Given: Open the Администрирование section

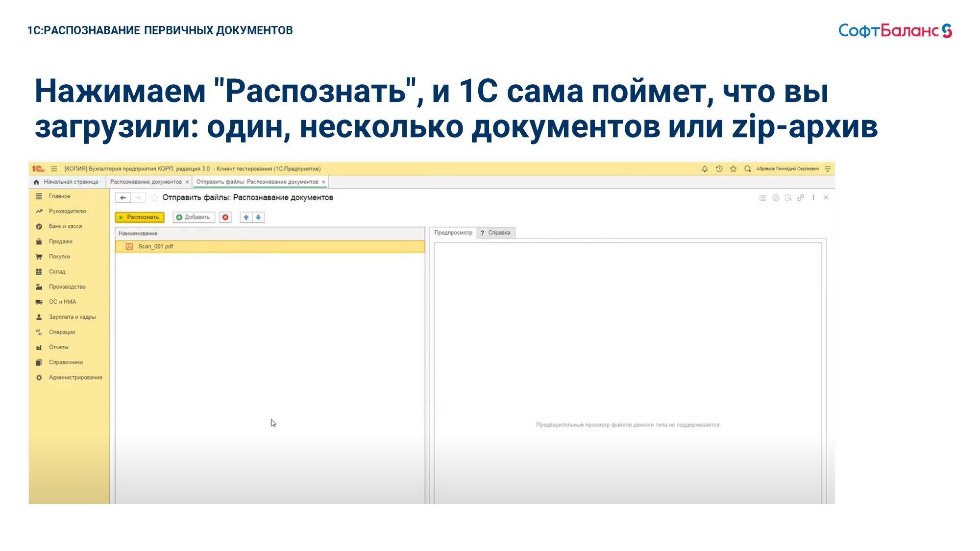Looking at the screenshot, I should tap(75, 378).
